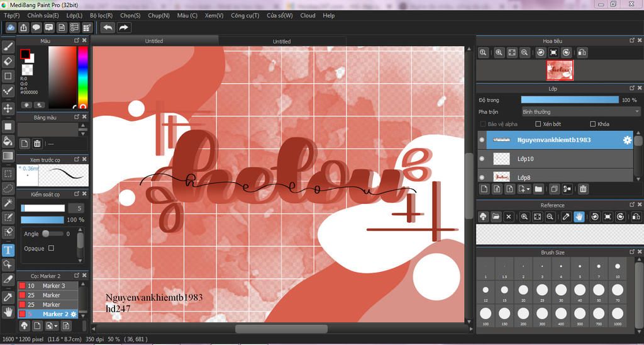Select the Bucket fill tool

click(8, 141)
